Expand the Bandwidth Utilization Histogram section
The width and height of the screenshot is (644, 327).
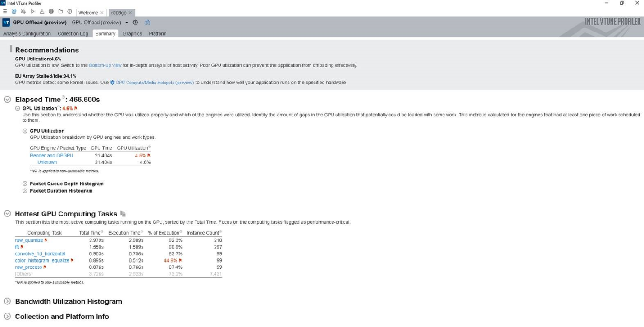tap(7, 302)
